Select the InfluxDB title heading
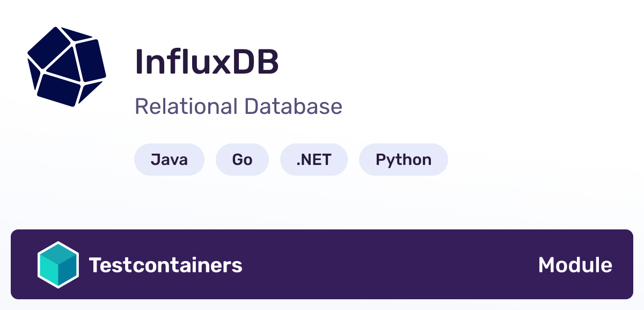 pyautogui.click(x=207, y=61)
